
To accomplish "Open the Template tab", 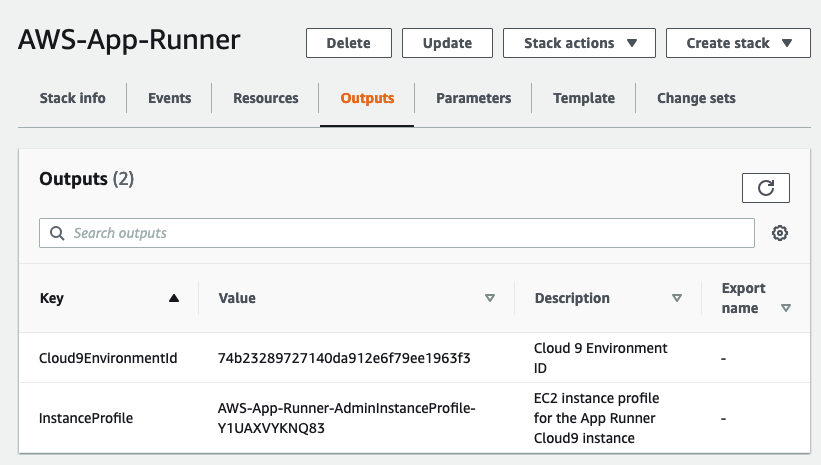I will coord(584,98).
